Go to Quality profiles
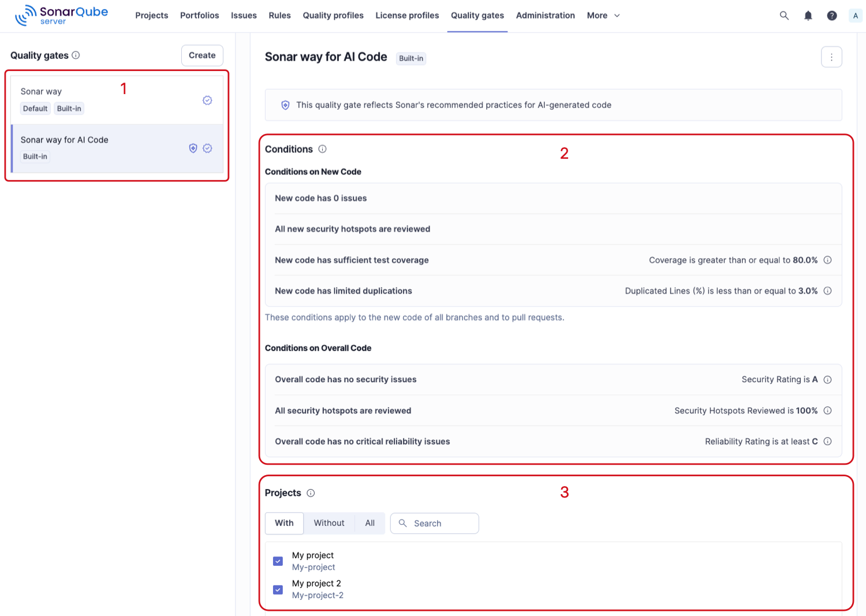The height and width of the screenshot is (616, 866). click(x=333, y=16)
